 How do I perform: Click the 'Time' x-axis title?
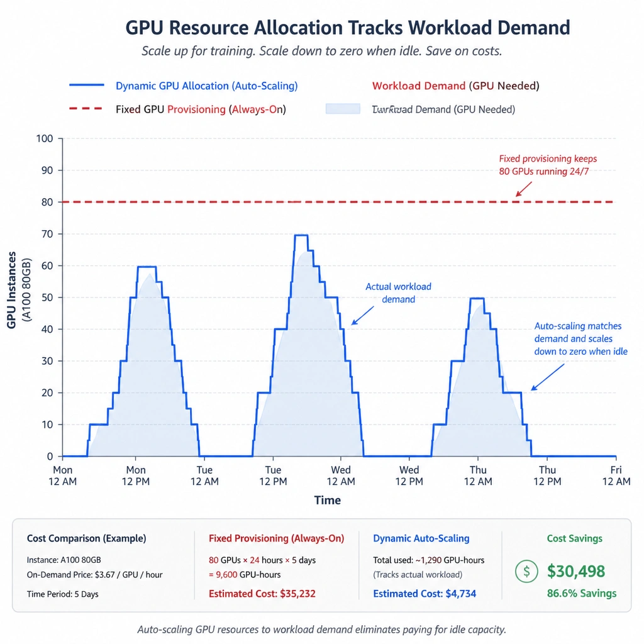click(327, 500)
